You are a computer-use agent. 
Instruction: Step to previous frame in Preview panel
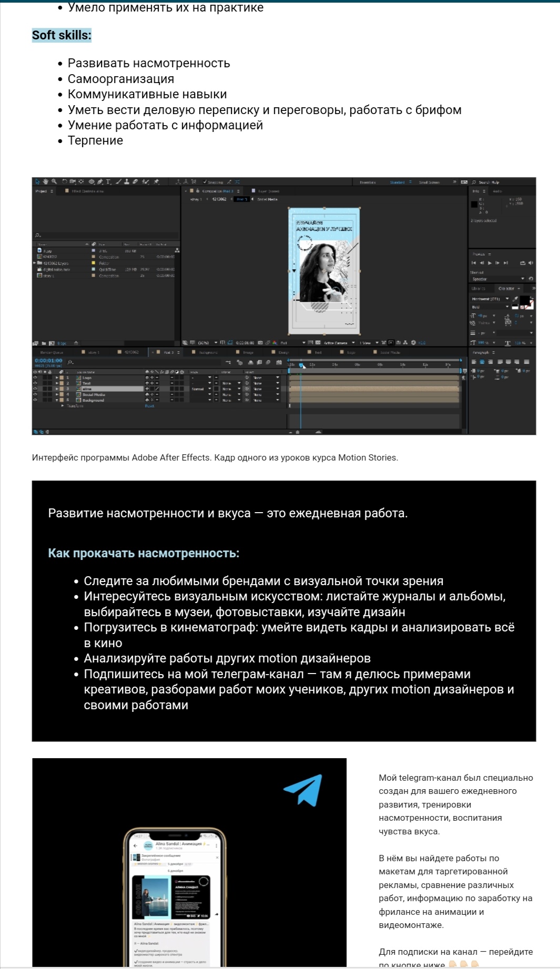coord(482,263)
